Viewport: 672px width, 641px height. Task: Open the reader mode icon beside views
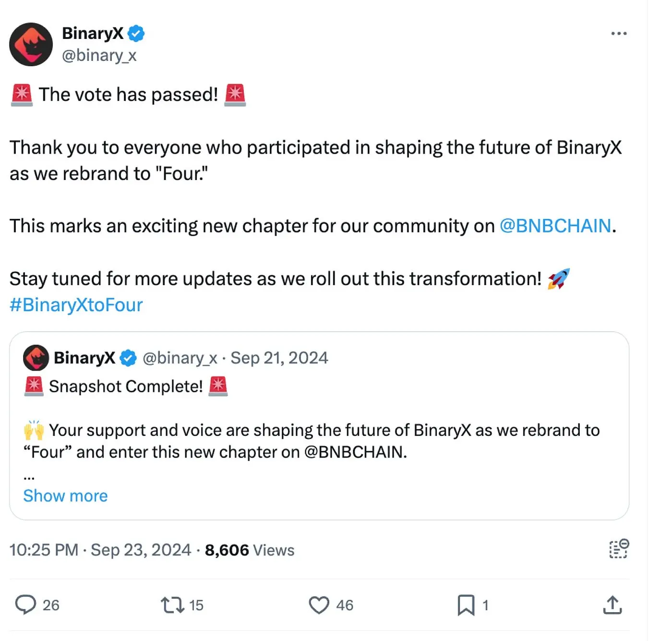point(619,549)
